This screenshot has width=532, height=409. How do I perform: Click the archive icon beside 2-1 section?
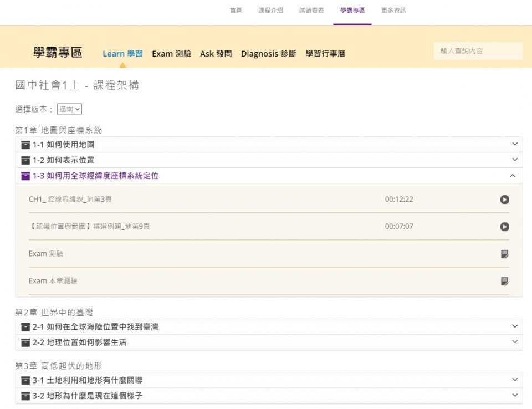tap(25, 327)
